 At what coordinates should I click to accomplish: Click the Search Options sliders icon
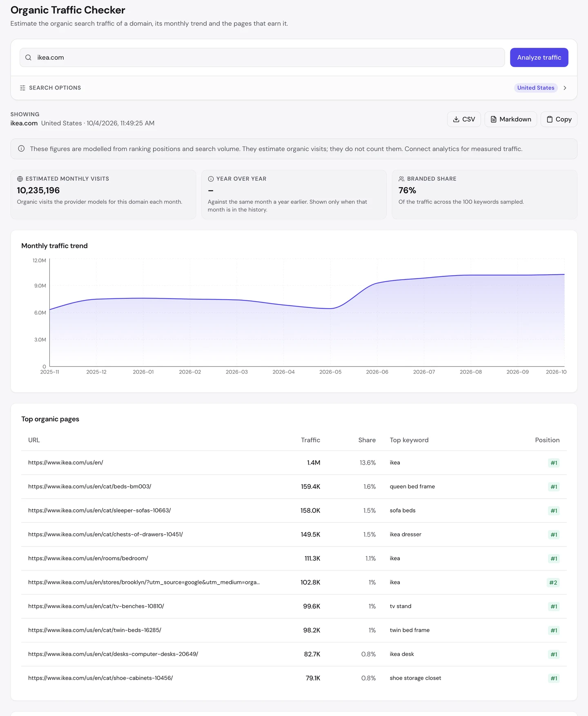tap(22, 88)
